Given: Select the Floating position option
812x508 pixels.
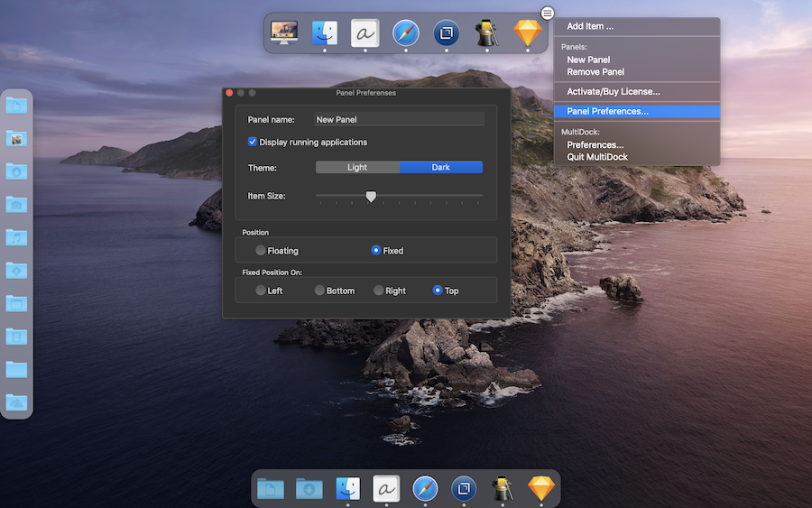Looking at the screenshot, I should click(261, 251).
